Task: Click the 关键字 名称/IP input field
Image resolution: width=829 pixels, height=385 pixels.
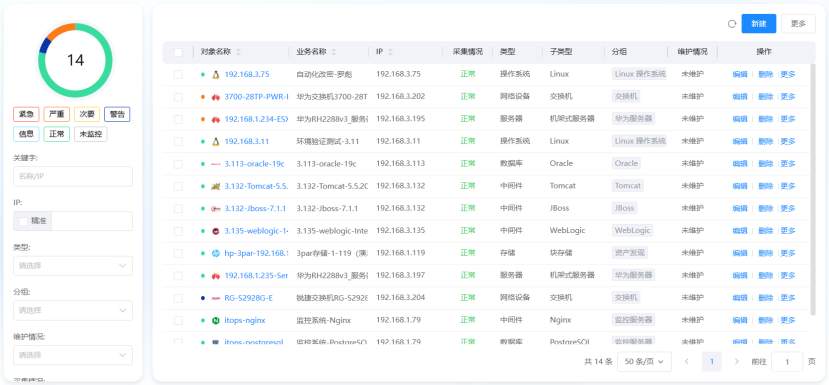Action: click(x=73, y=176)
